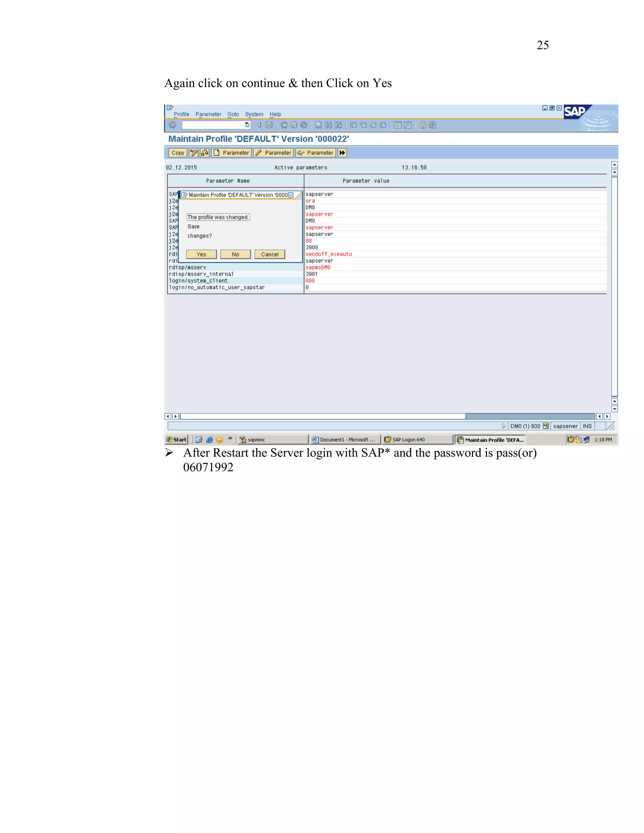Click the red ora parameter value
The height and width of the screenshot is (833, 644).
(310, 201)
